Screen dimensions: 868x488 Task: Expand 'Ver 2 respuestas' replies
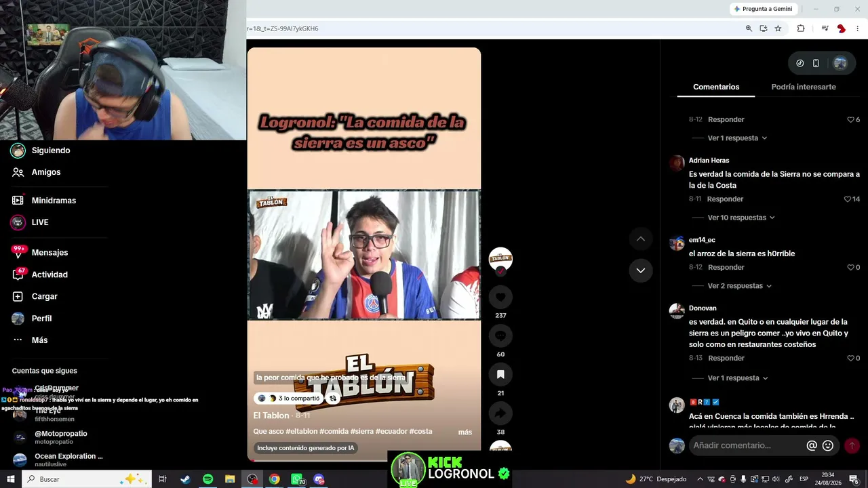[x=739, y=286]
